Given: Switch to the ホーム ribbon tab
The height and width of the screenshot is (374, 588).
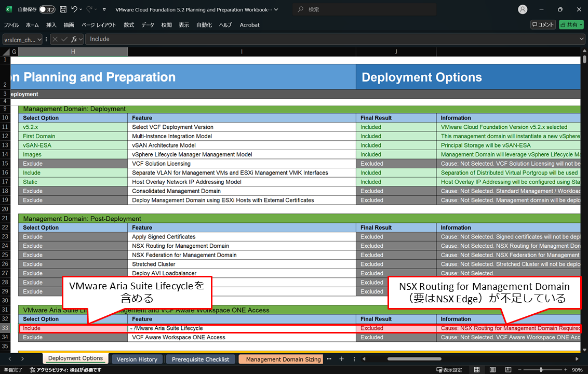Looking at the screenshot, I should pos(32,25).
